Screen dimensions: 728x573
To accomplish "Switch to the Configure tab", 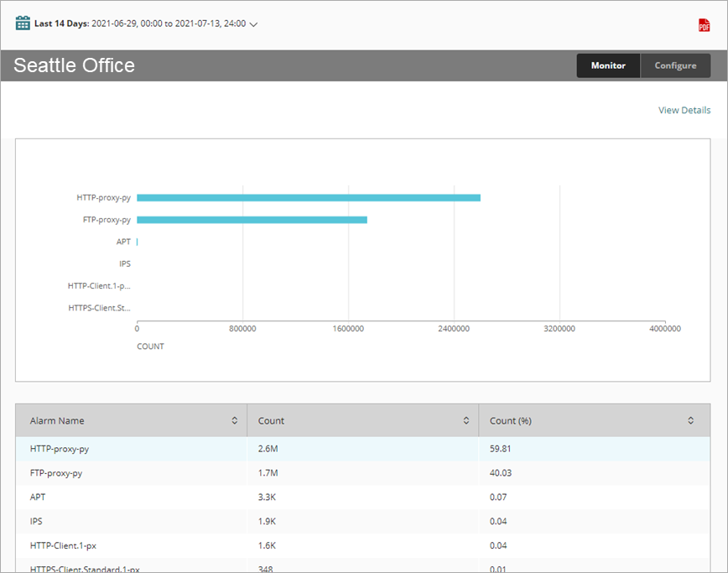I will coord(675,65).
